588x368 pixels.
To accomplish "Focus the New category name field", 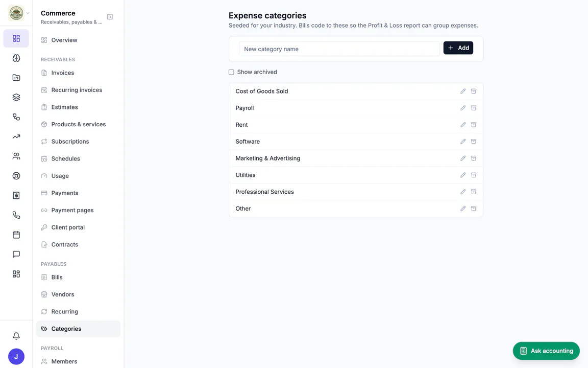I will pos(339,49).
